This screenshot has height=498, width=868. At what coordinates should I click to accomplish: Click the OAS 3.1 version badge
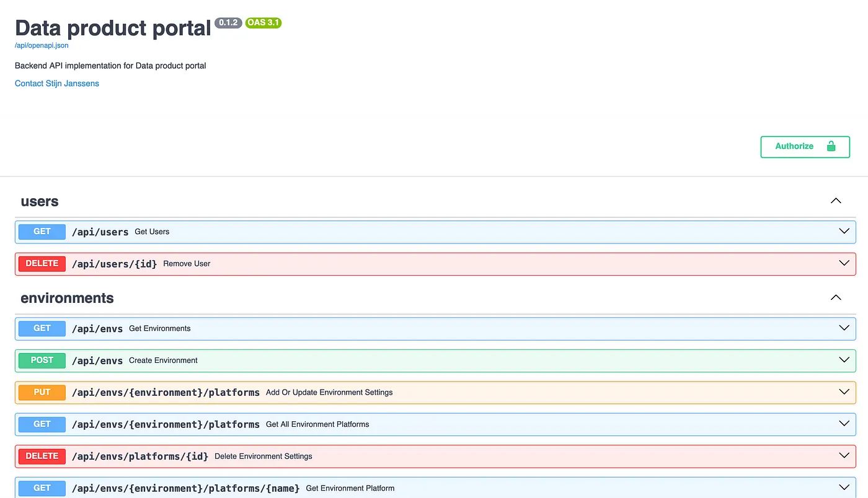(263, 23)
